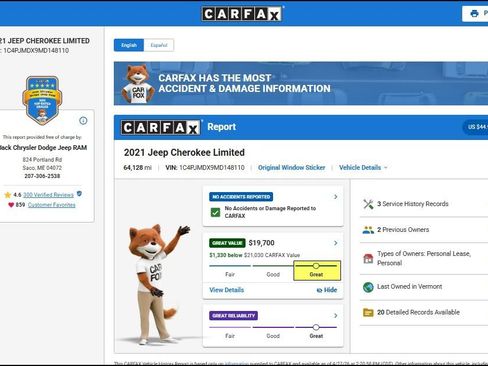Click the accident and damage information banner

coord(301,84)
